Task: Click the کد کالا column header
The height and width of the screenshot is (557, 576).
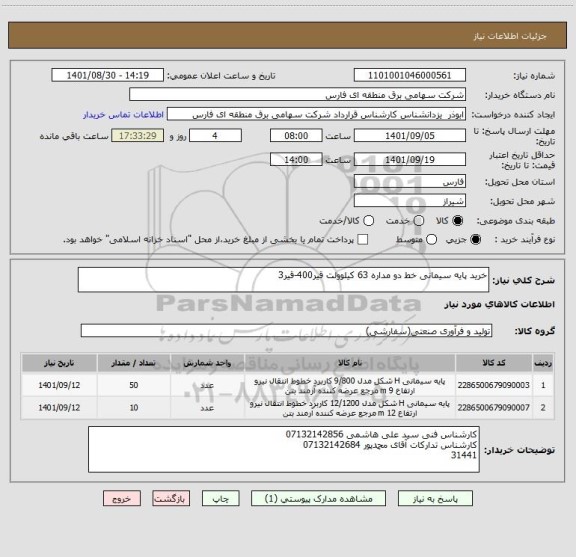Action: coord(494,363)
